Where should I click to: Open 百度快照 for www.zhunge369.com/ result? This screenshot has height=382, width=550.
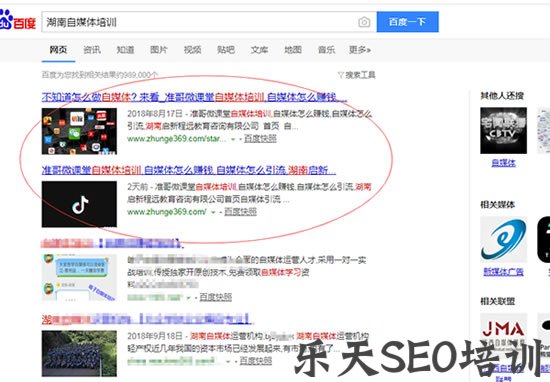coord(240,212)
